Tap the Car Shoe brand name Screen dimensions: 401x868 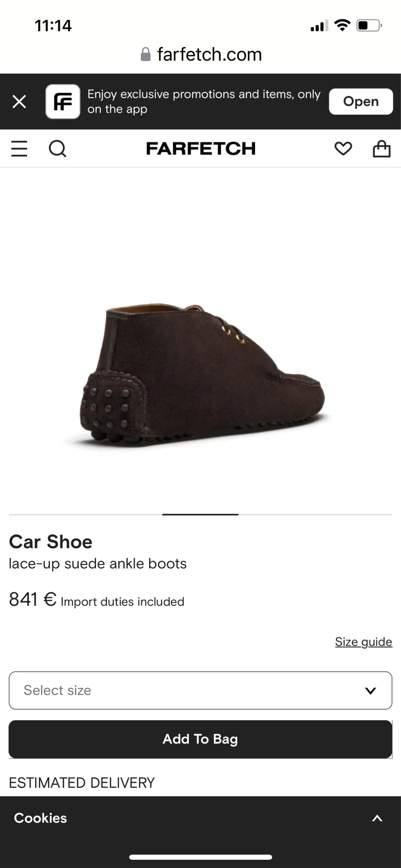[51, 542]
